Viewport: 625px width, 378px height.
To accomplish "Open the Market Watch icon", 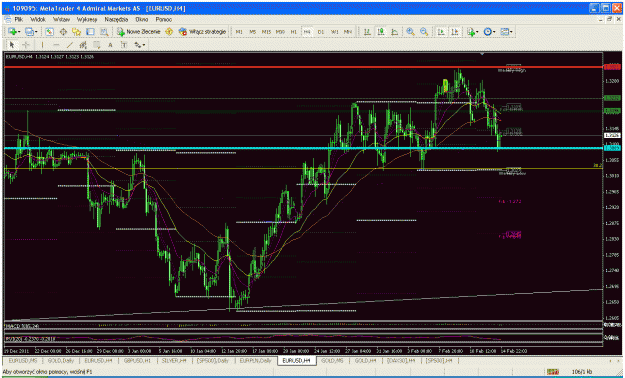I will 49,32.
